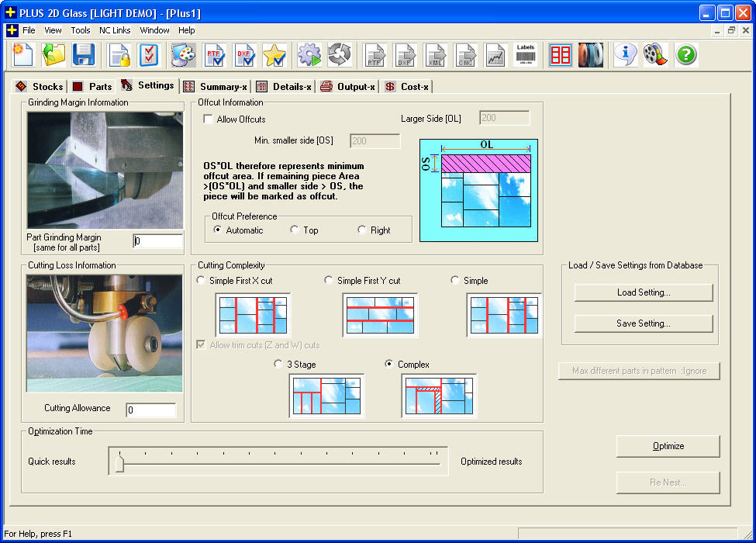Switch to the Output-x tab
Viewport: 756px width, 543px height.
(347, 87)
